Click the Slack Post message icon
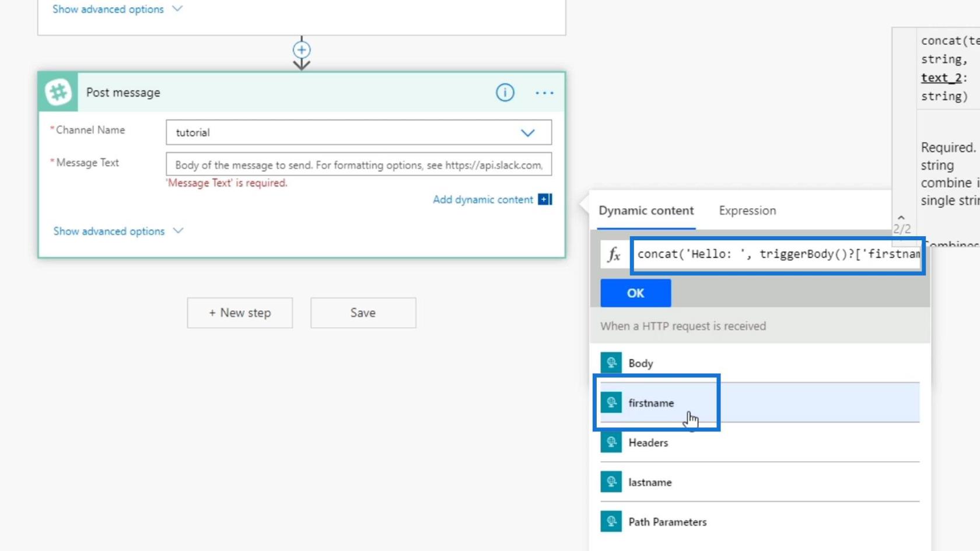The width and height of the screenshot is (980, 551). click(58, 92)
